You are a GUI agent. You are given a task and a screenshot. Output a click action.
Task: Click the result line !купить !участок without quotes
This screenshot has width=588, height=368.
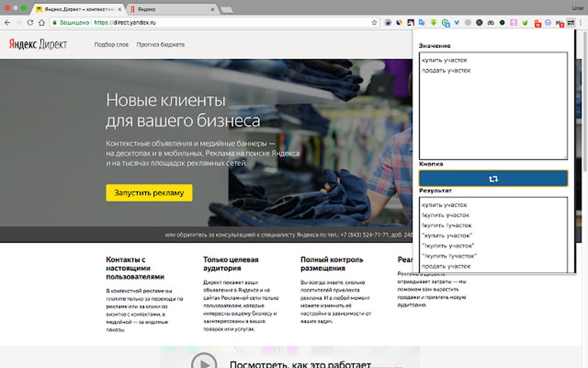pos(447,225)
